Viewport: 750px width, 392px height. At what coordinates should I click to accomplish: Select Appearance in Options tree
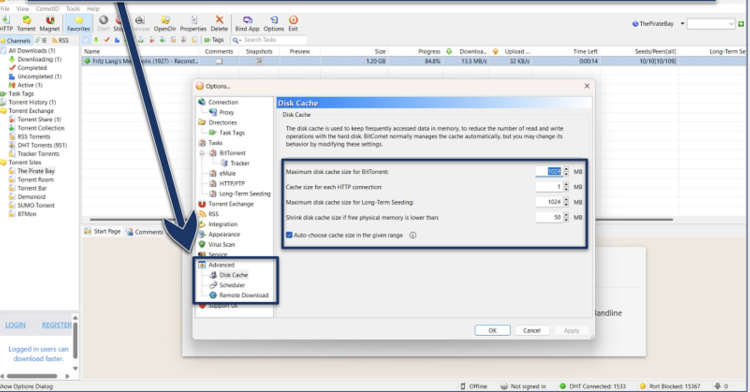click(224, 234)
